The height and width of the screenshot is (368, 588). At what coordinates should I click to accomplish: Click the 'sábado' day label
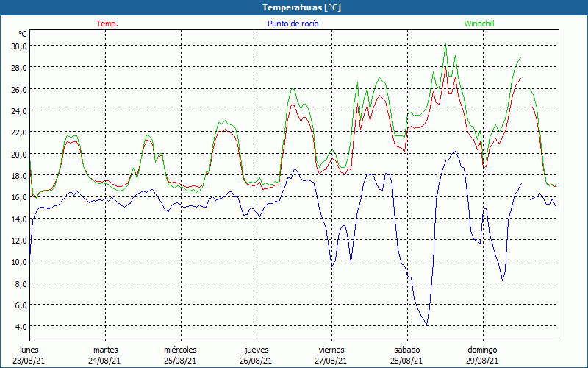coord(407,350)
